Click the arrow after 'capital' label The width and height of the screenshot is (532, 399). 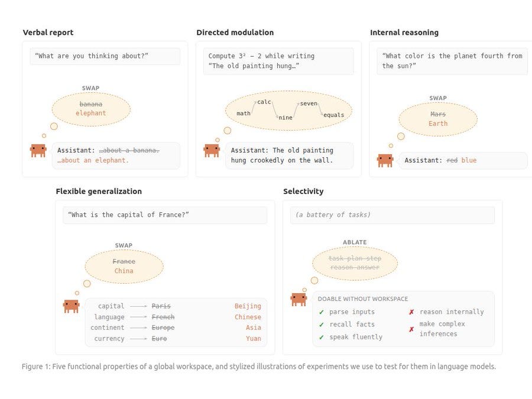[x=138, y=306]
